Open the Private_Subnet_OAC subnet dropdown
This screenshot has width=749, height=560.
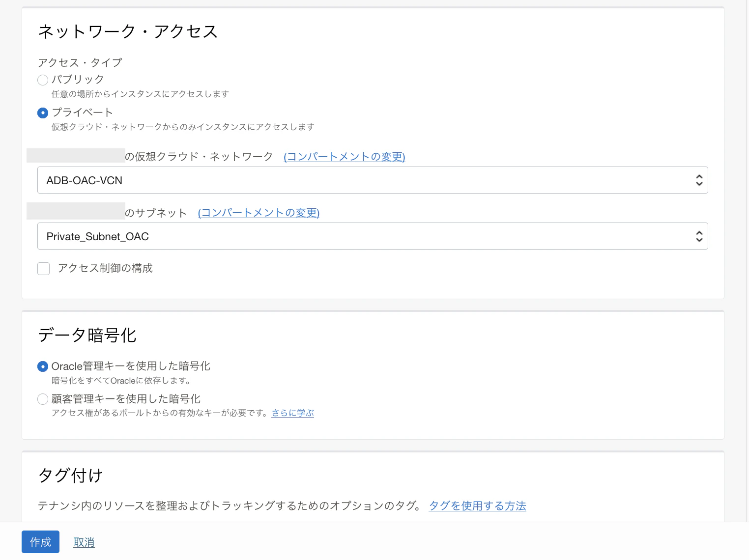tap(373, 236)
